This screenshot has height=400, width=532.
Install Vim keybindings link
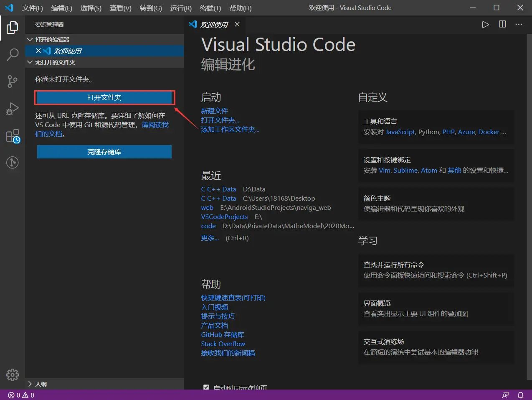pos(385,171)
